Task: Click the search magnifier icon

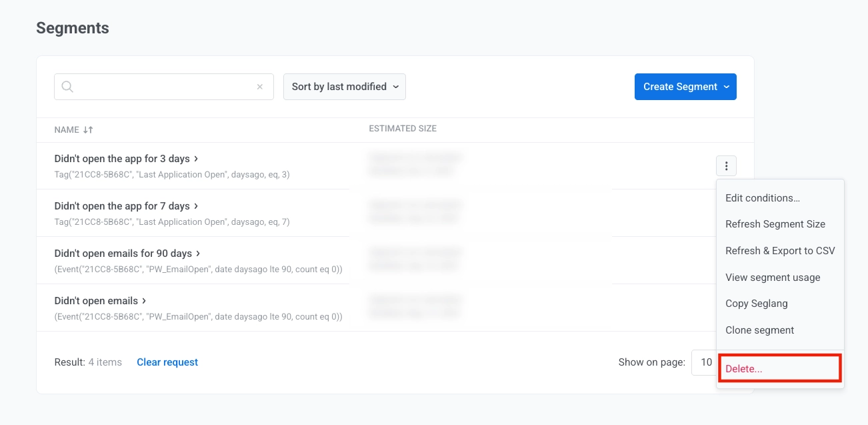Action: pos(66,87)
